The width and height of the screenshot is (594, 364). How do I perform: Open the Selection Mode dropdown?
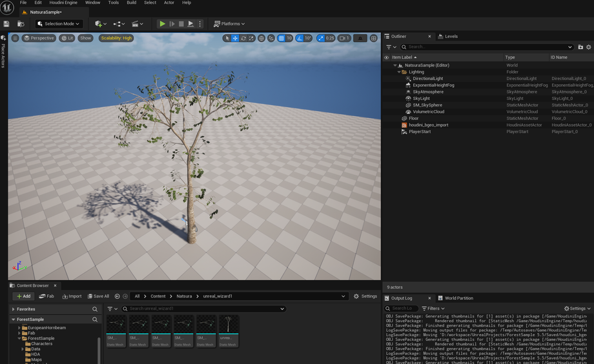click(x=59, y=24)
